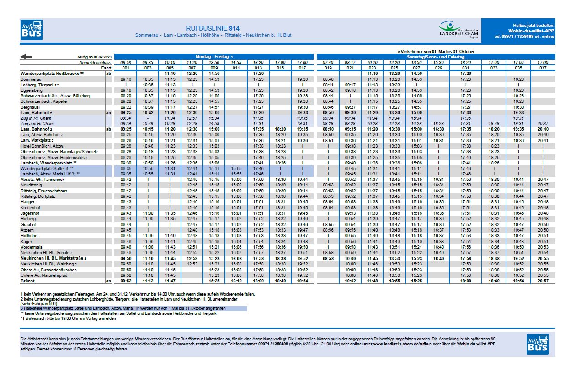Image resolution: width=570 pixels, height=392 pixels.
Task: Click the Neukirchen Hl. Bl., Marktstraße stop name
Action: pyautogui.click(x=53, y=258)
